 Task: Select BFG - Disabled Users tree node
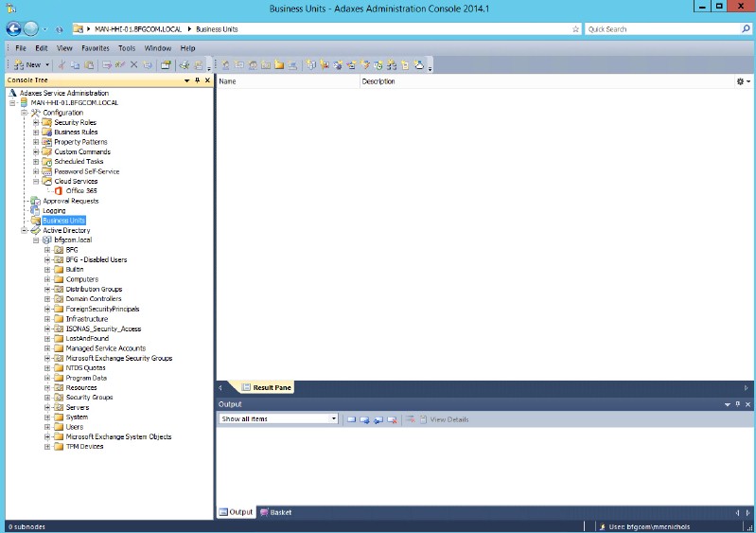click(x=97, y=260)
